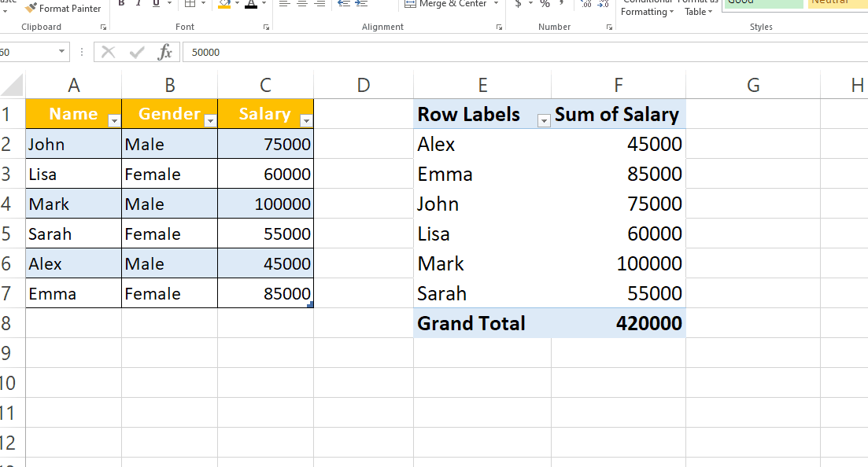Click the Comma Style icon
This screenshot has width=868, height=467.
coord(560,4)
